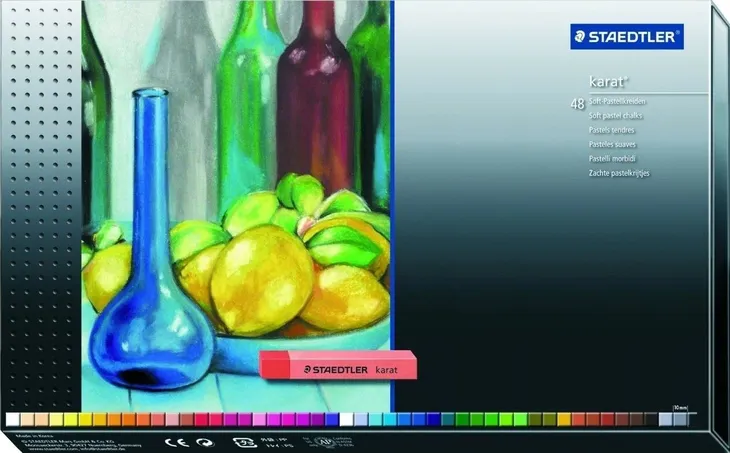Click the 'Pastels tendres' line
The image size is (730, 453).
611,130
